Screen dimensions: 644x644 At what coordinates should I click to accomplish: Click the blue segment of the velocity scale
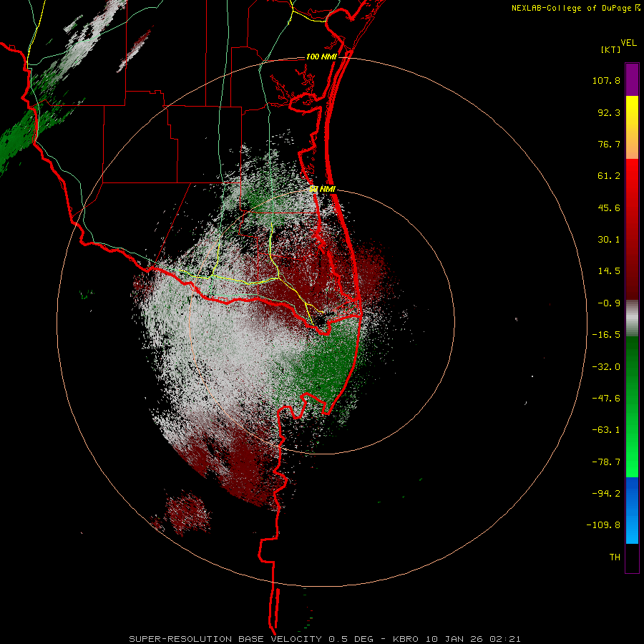pos(632,510)
